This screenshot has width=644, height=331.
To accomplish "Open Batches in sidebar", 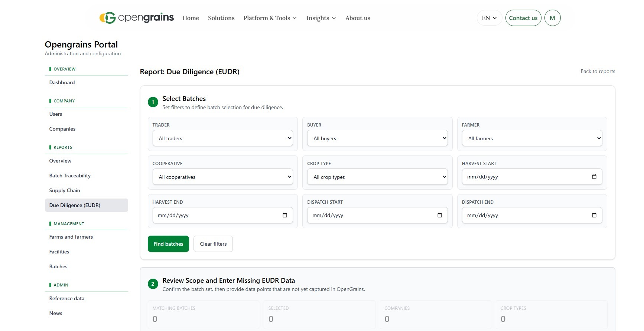I will pyautogui.click(x=86, y=266).
